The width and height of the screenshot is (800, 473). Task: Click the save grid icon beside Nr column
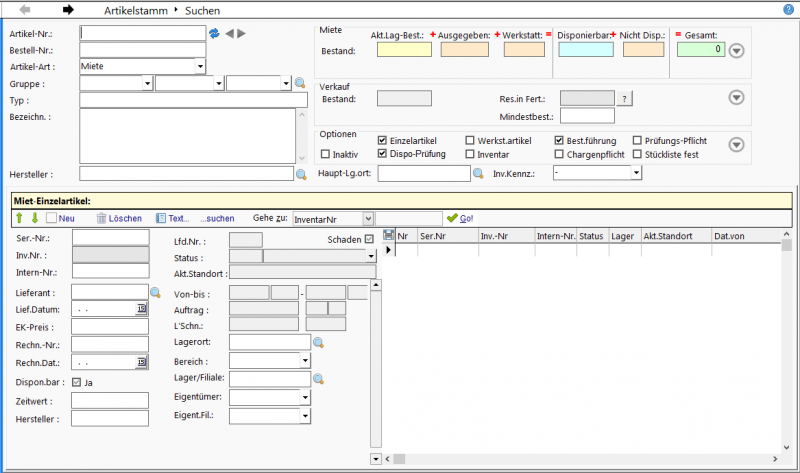coord(388,235)
